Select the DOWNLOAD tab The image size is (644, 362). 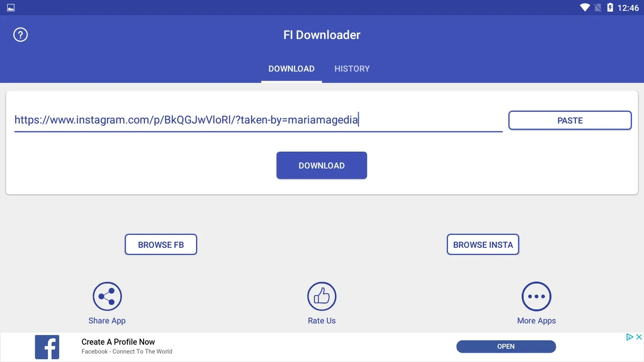(x=291, y=69)
